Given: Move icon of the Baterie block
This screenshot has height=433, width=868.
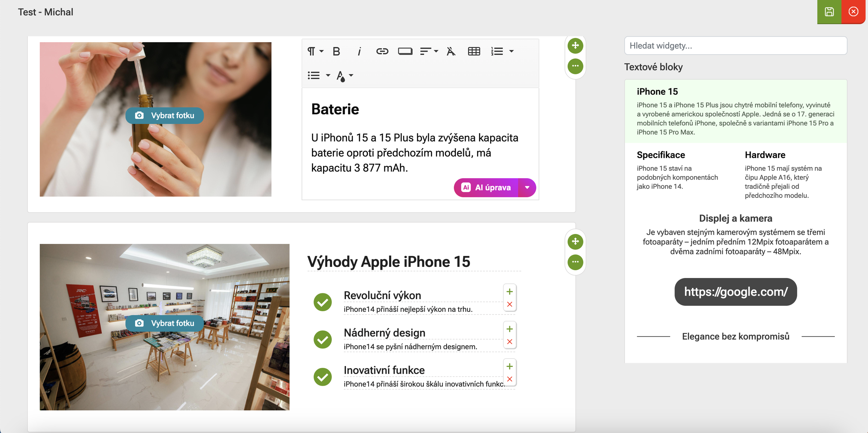Looking at the screenshot, I should (x=575, y=45).
